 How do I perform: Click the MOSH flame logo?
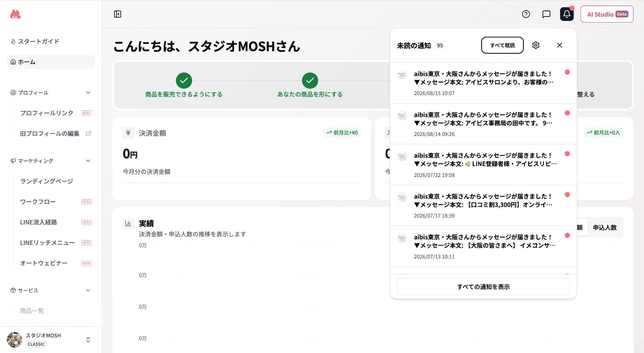15,14
